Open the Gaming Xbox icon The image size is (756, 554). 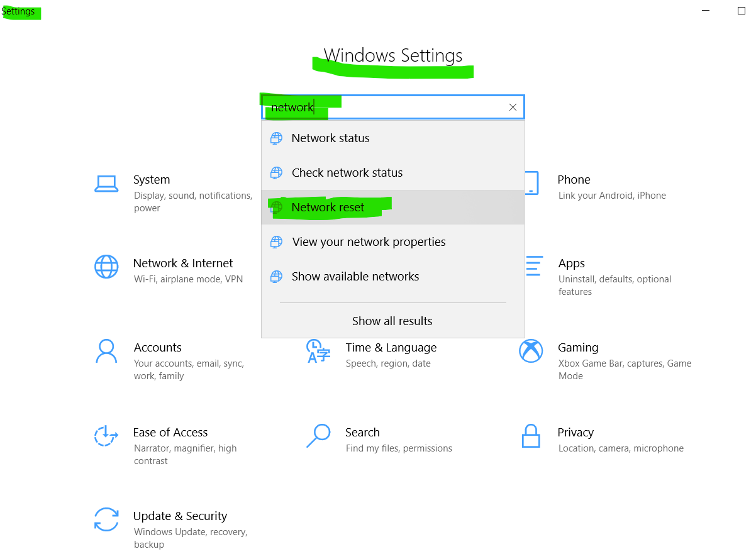531,351
